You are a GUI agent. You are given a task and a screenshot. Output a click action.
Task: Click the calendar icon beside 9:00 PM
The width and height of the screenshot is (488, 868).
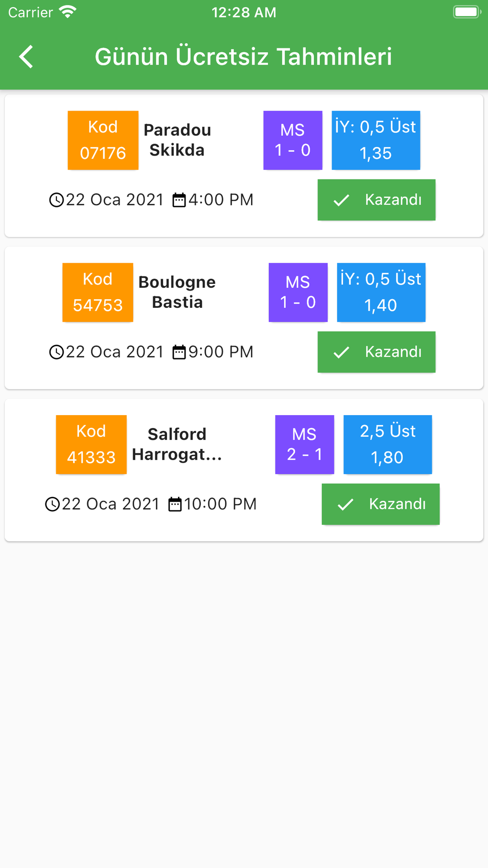(179, 352)
